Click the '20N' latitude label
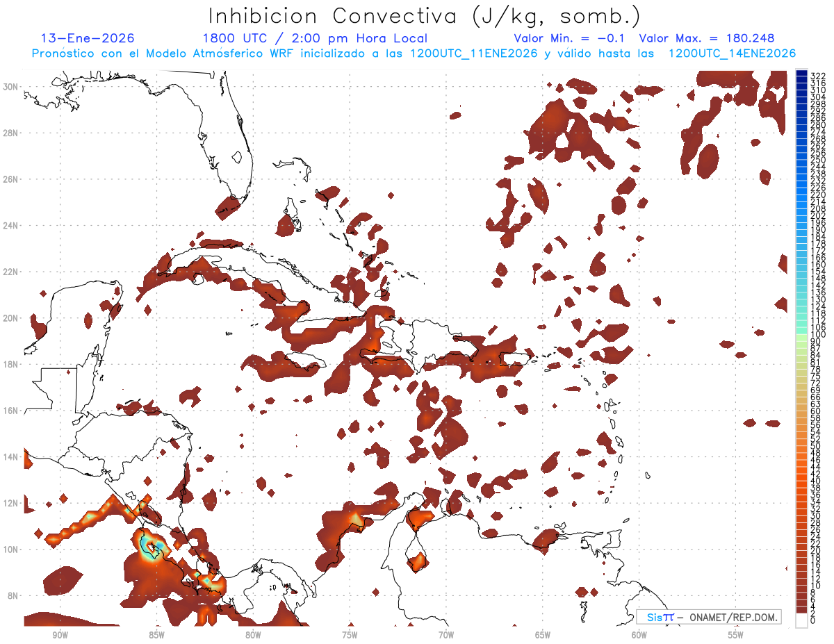 [x=11, y=318]
